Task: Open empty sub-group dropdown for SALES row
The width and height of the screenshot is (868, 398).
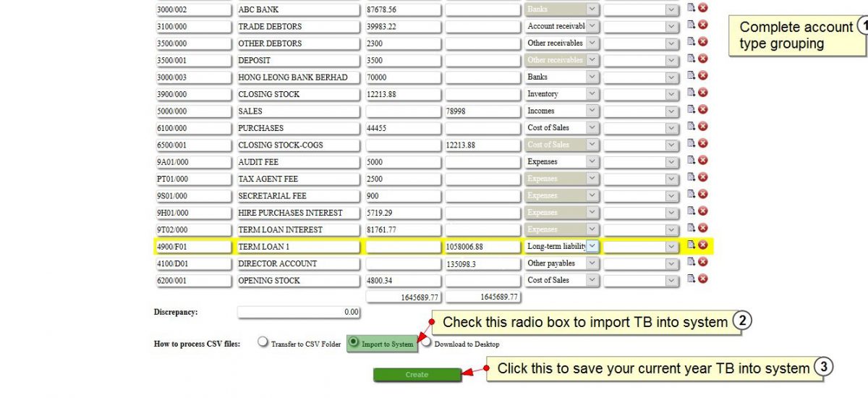Action: coord(641,111)
